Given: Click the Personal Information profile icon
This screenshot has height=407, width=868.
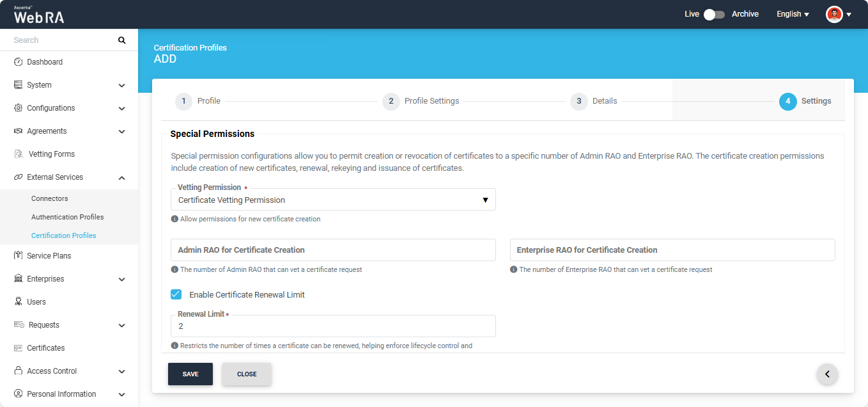Looking at the screenshot, I should click(19, 394).
